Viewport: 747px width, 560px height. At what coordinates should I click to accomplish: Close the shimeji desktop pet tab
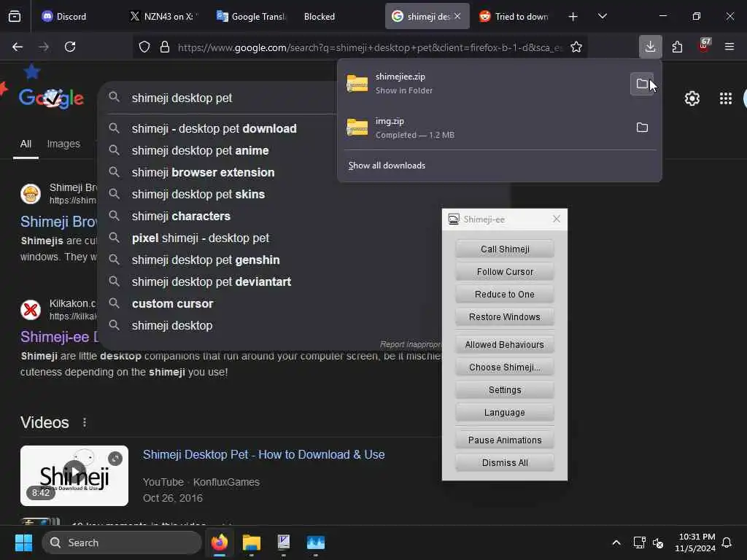pos(457,16)
